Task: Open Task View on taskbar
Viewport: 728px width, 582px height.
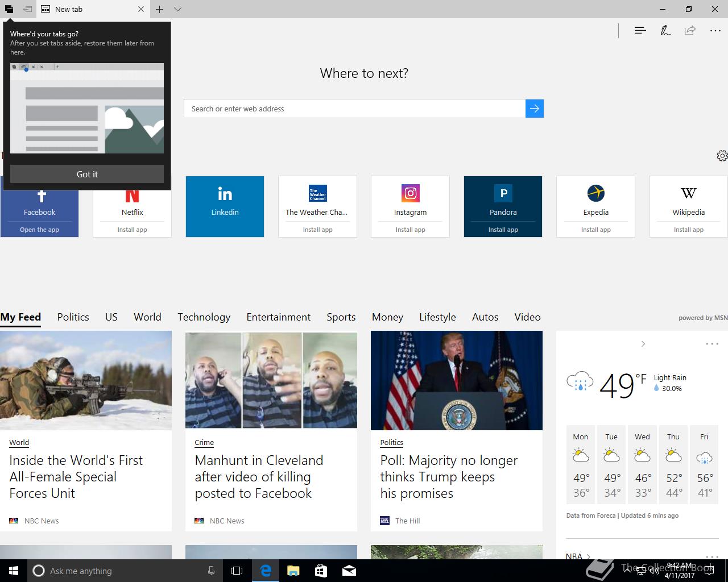Action: (x=237, y=571)
